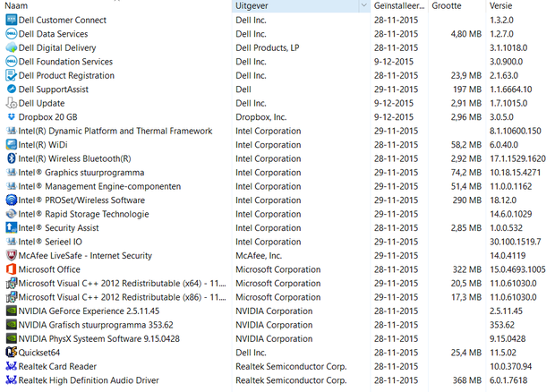Open the Uitgever column dropdown arrow

tap(363, 5)
